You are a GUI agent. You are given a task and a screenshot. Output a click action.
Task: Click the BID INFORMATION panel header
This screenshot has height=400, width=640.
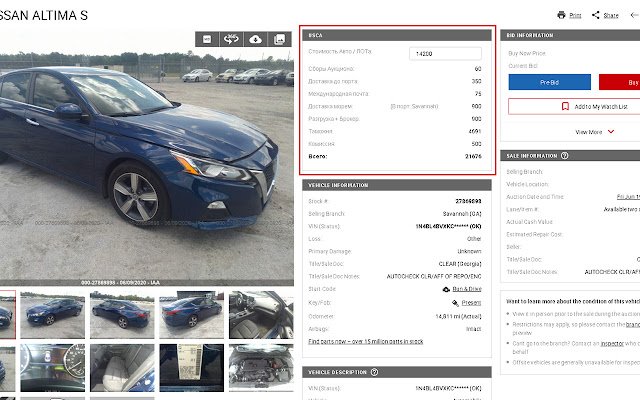click(570, 35)
